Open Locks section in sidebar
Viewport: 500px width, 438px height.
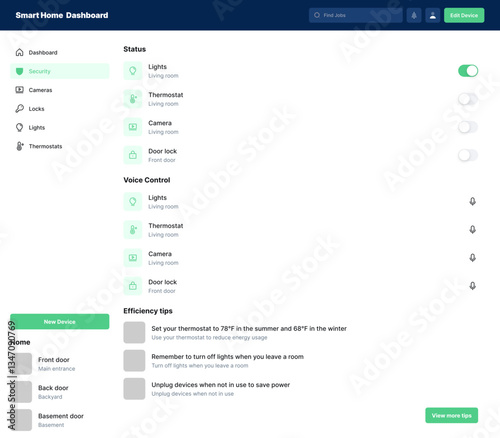point(60,108)
